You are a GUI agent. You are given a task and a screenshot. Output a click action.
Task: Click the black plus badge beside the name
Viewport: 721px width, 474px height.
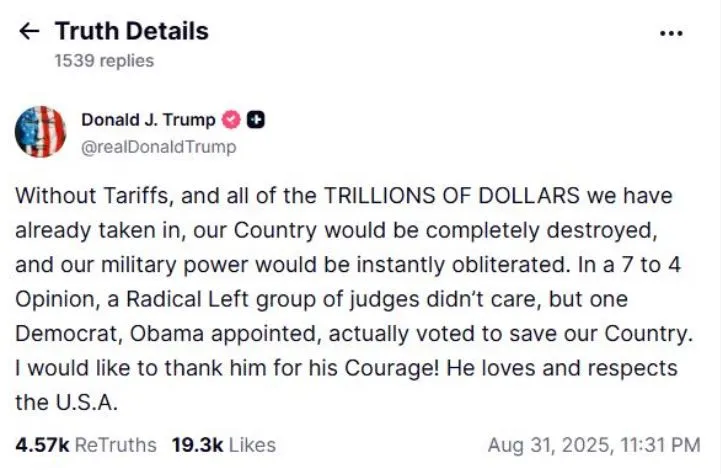[x=255, y=121]
